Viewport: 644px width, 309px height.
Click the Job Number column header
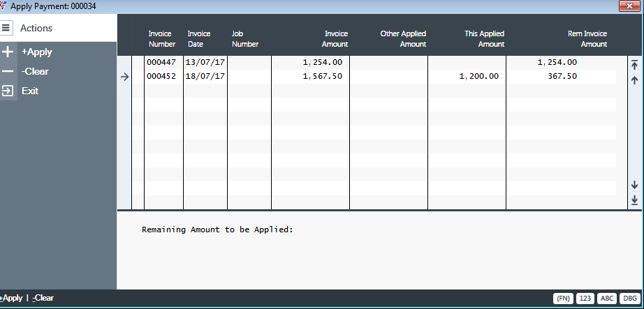coord(244,39)
